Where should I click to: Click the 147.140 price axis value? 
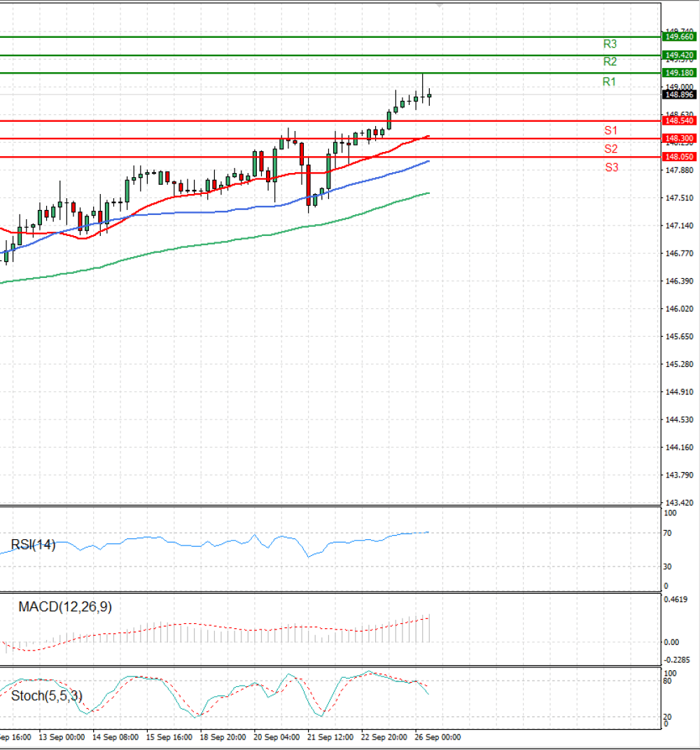[x=680, y=225]
